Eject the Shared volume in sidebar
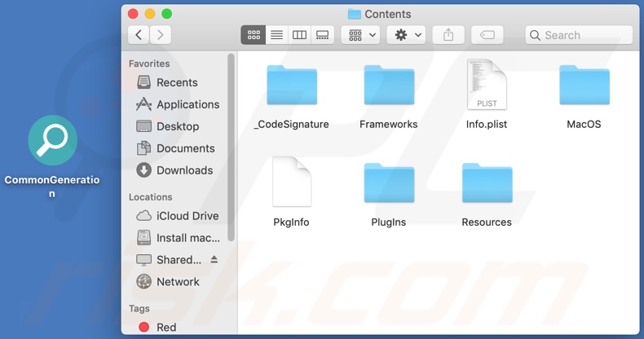 click(x=214, y=259)
